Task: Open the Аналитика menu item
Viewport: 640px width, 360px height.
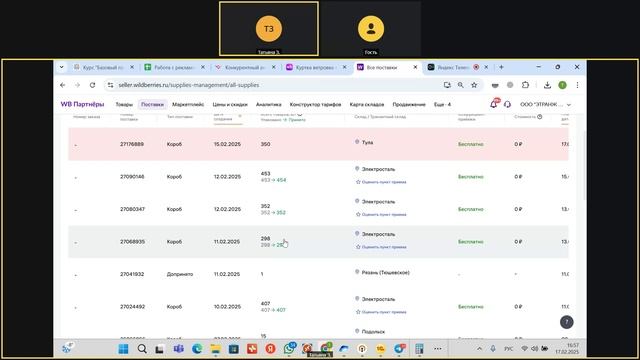Action: [269, 104]
